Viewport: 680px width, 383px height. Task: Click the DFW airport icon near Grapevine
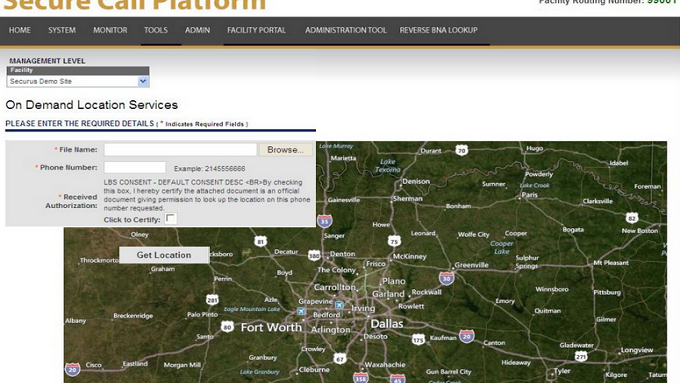coord(340,305)
